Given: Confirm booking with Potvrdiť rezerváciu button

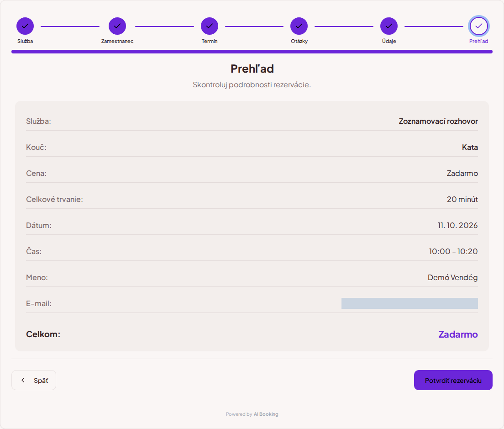Looking at the screenshot, I should [x=453, y=380].
